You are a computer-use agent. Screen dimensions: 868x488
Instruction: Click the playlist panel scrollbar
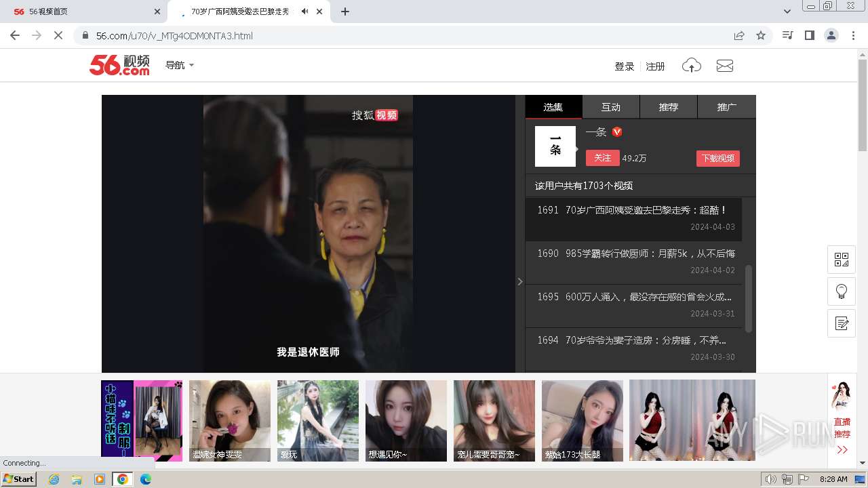[x=749, y=298]
